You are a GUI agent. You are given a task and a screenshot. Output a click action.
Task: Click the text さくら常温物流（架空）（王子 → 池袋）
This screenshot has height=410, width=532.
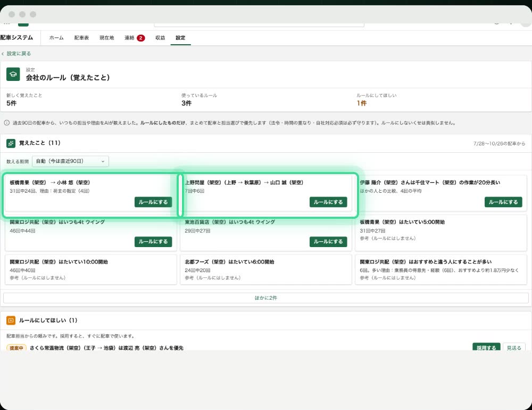[x=73, y=348]
